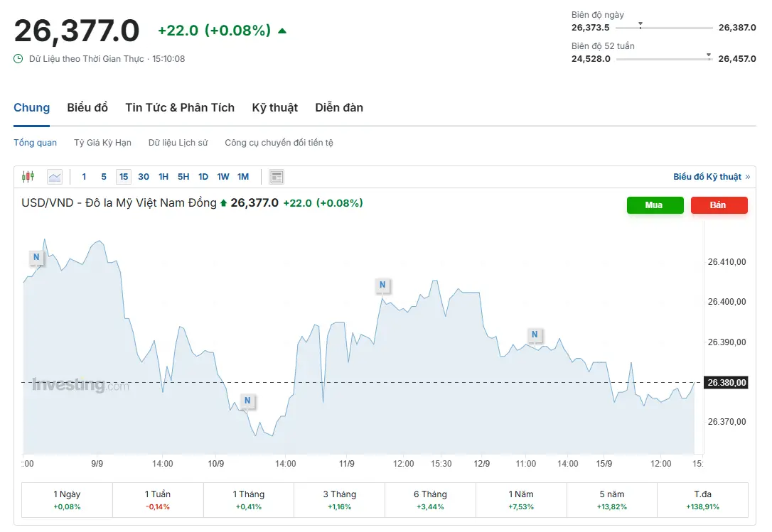Choose the 1 Năm performance period
This screenshot has width=772, height=532.
point(520,500)
